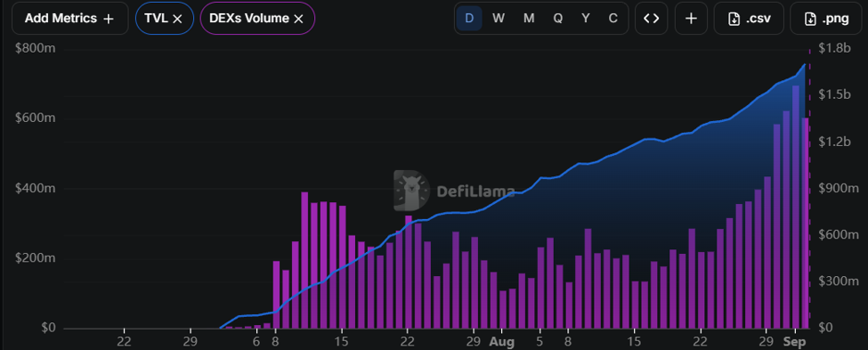
Task: Click the $1.2b right axis label
Action: 834,142
